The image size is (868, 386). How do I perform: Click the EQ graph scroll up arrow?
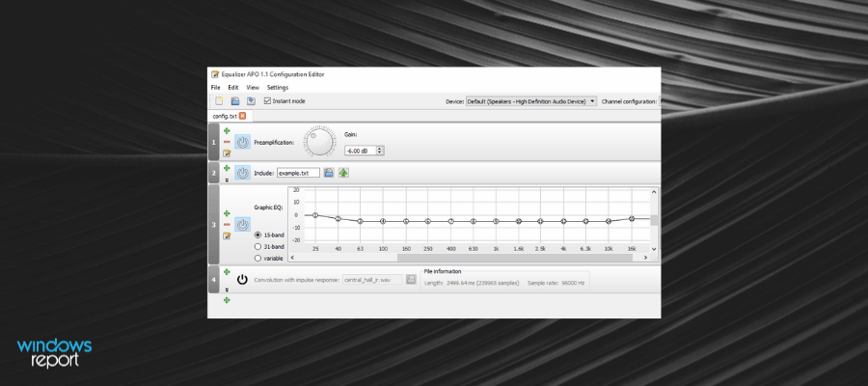click(x=654, y=192)
